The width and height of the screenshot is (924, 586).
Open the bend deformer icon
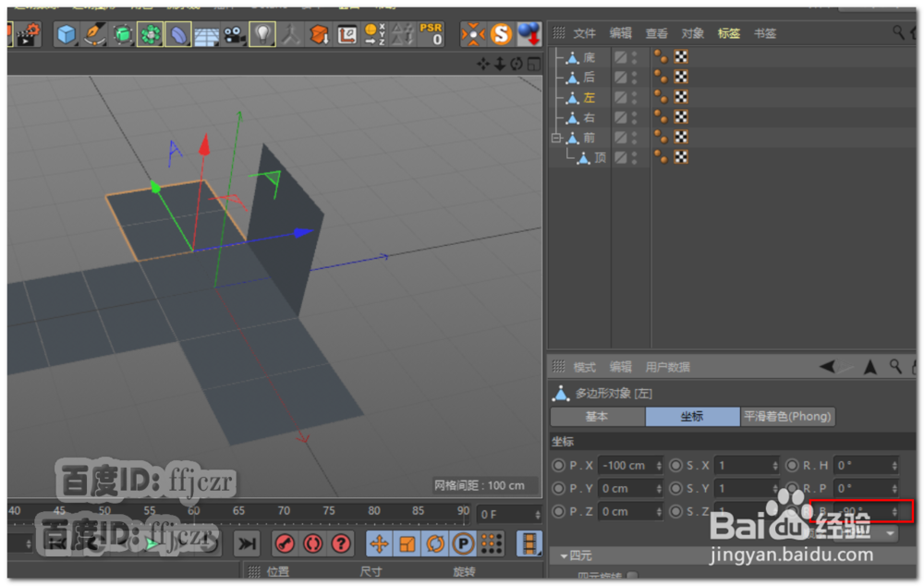178,35
